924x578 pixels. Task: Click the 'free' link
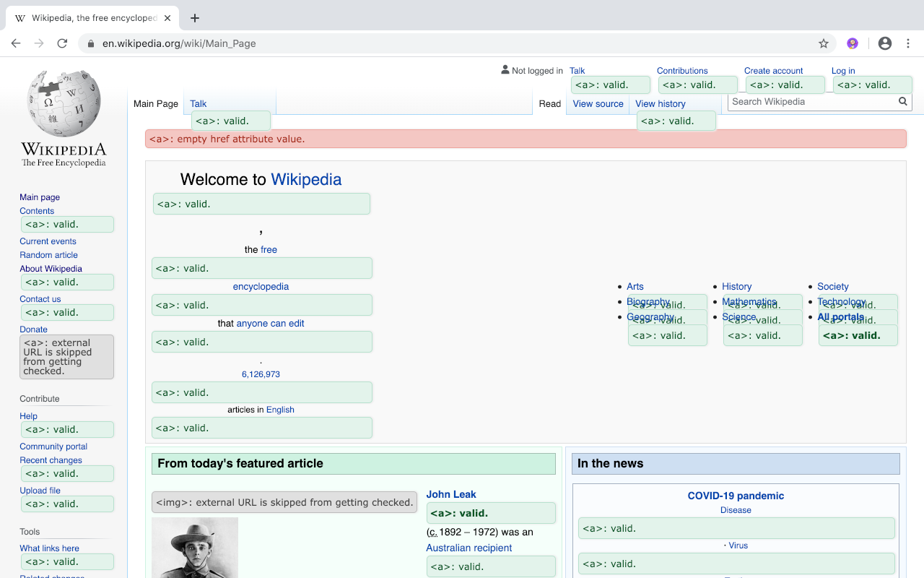[269, 250]
